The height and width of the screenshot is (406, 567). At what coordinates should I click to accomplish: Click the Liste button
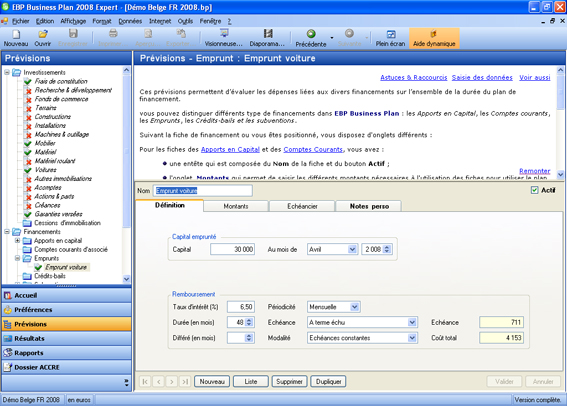[251, 382]
